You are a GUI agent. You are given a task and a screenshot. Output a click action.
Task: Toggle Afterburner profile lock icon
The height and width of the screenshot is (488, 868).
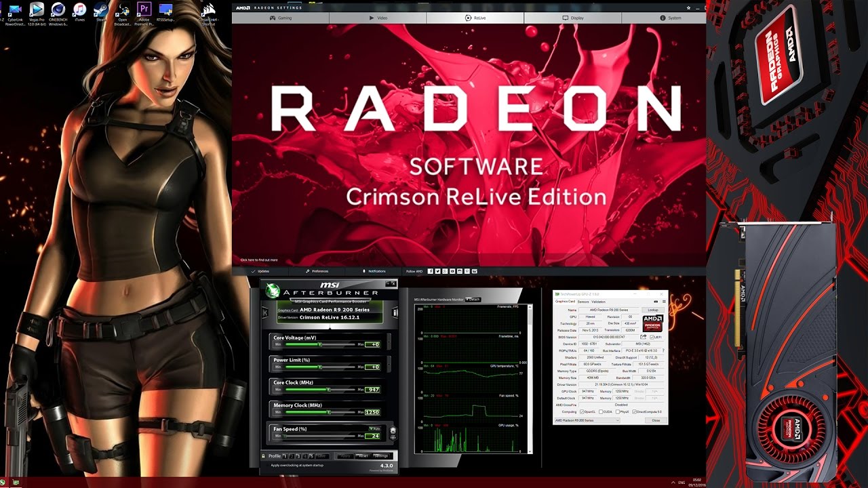click(263, 456)
